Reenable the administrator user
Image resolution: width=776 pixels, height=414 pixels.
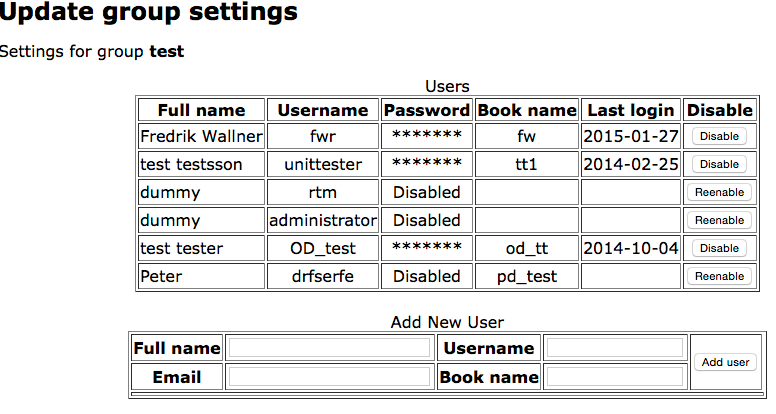[x=719, y=220]
